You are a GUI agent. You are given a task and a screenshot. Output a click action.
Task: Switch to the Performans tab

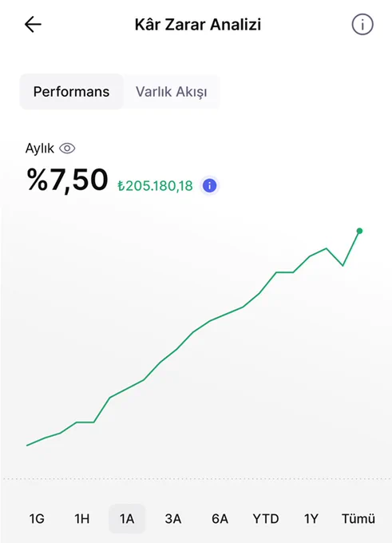tap(71, 92)
